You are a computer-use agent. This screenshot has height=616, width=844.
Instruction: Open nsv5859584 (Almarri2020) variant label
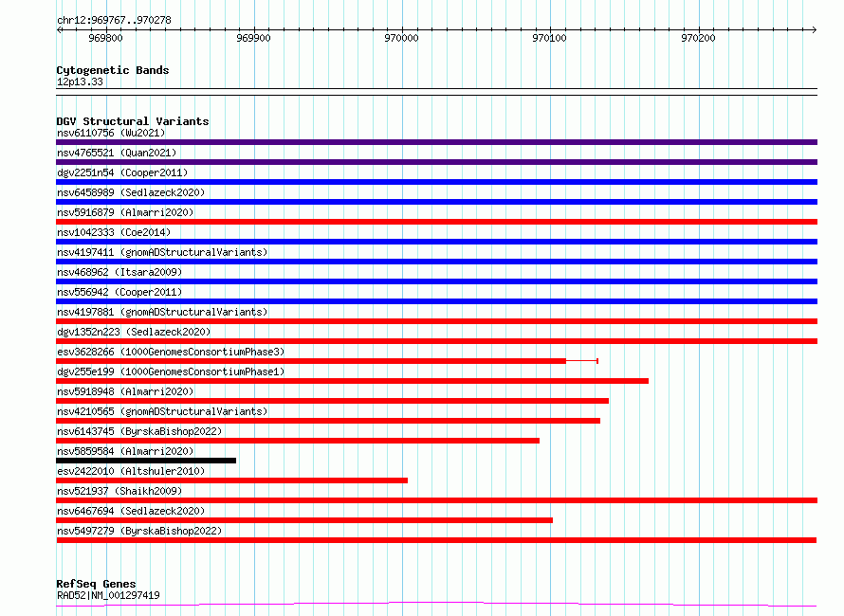(125, 451)
